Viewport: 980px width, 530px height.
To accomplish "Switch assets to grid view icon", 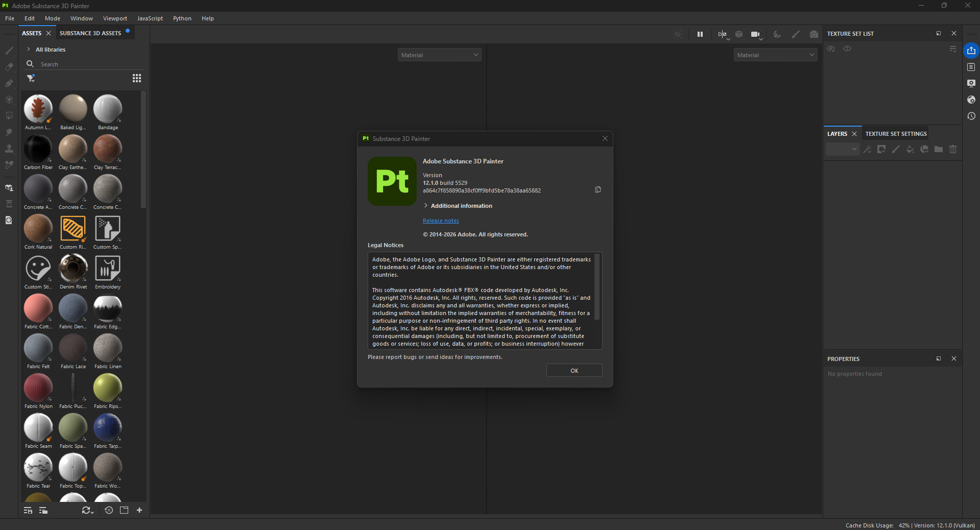I will click(137, 78).
